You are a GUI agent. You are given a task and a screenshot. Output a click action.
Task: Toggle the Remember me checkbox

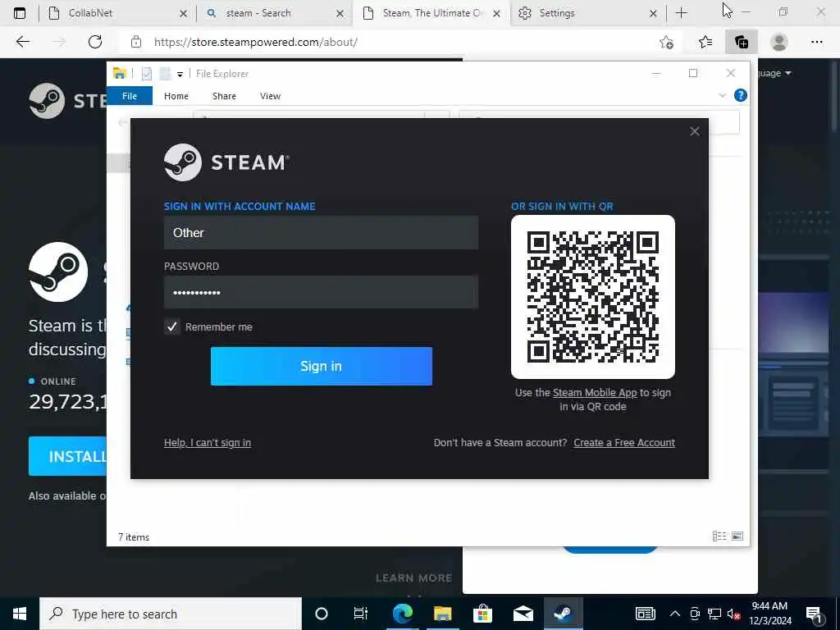[171, 326]
